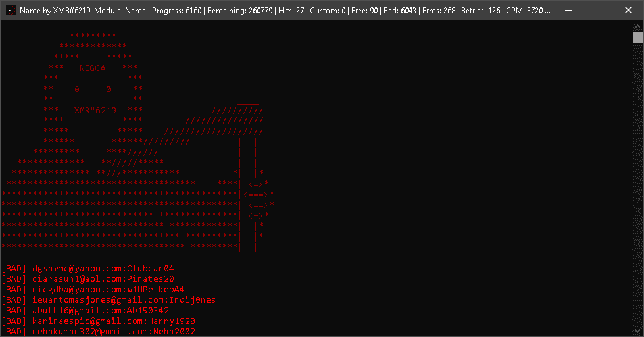Click the scrollbar up arrow

pyautogui.click(x=637, y=26)
